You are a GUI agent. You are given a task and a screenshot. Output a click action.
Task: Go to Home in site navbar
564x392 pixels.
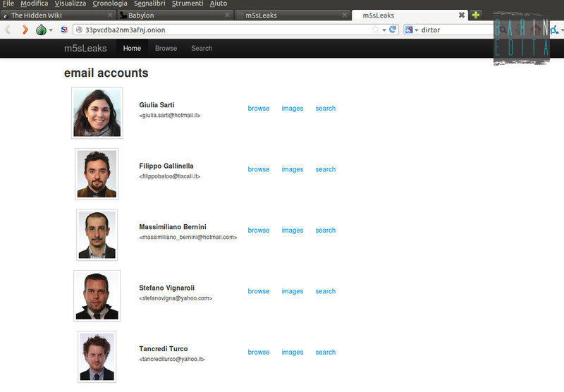pos(132,48)
